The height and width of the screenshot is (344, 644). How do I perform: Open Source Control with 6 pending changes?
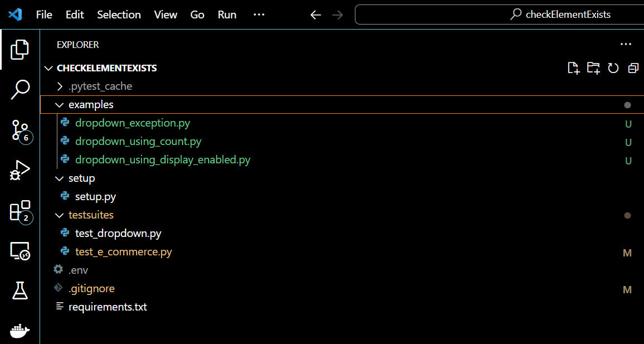tap(19, 129)
